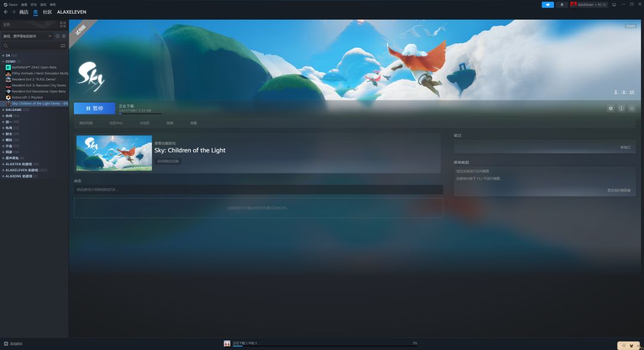644x350 pixels.
Task: Open game settings gear icon
Action: [x=611, y=109]
